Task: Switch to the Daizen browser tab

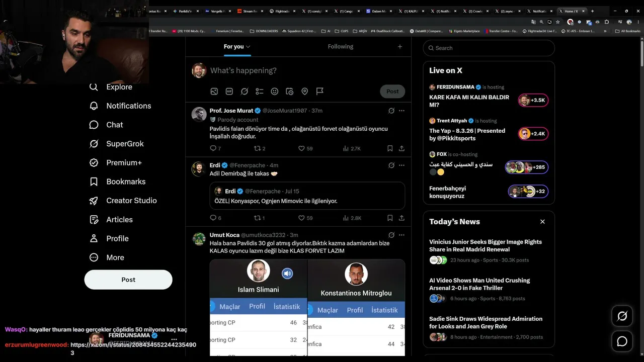Action: pos(378,11)
